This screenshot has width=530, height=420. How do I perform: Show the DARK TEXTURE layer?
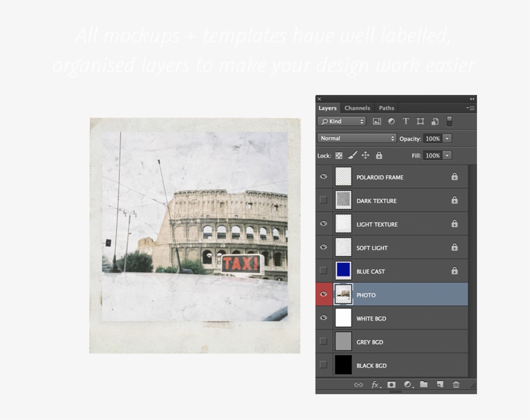324,200
